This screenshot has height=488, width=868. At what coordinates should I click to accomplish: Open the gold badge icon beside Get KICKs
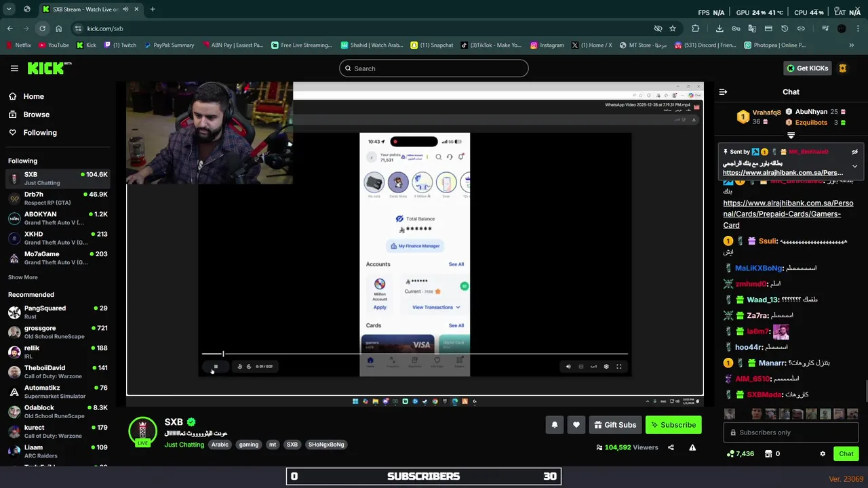click(x=843, y=68)
